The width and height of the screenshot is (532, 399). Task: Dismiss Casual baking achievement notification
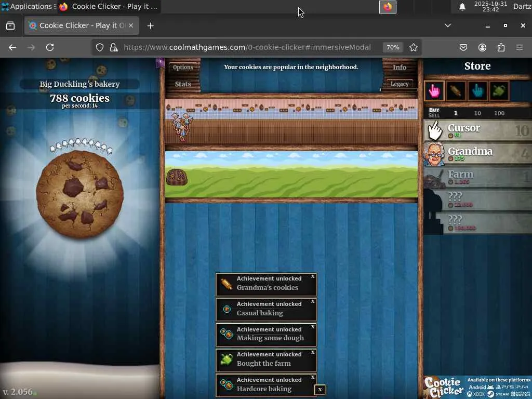(x=313, y=301)
